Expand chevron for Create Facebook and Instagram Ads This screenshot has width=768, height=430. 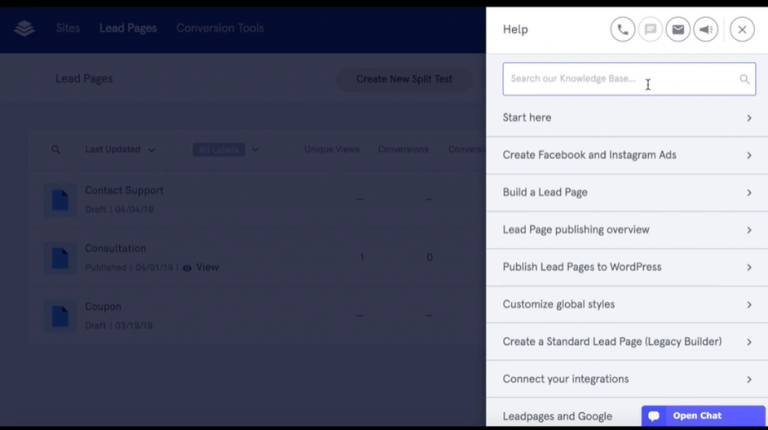[x=749, y=155]
